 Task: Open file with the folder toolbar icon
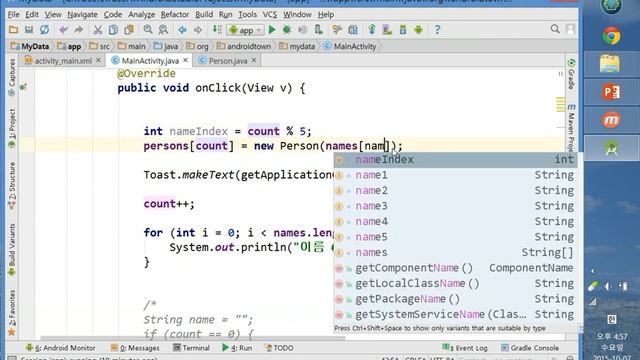pyautogui.click(x=13, y=30)
